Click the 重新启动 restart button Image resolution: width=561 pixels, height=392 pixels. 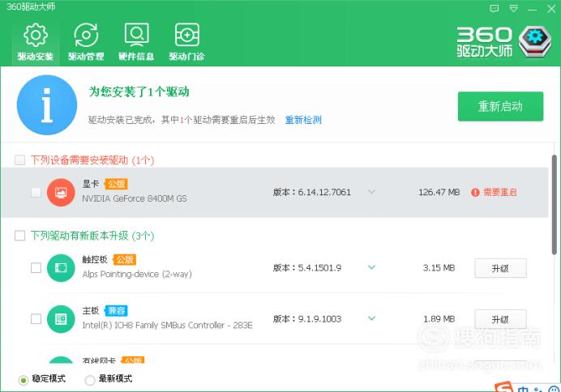click(500, 106)
